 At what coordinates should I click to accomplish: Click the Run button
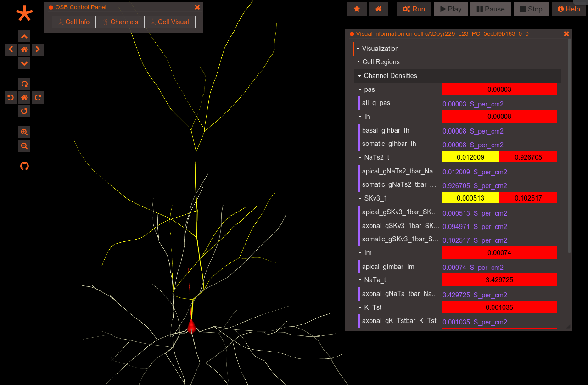414,9
